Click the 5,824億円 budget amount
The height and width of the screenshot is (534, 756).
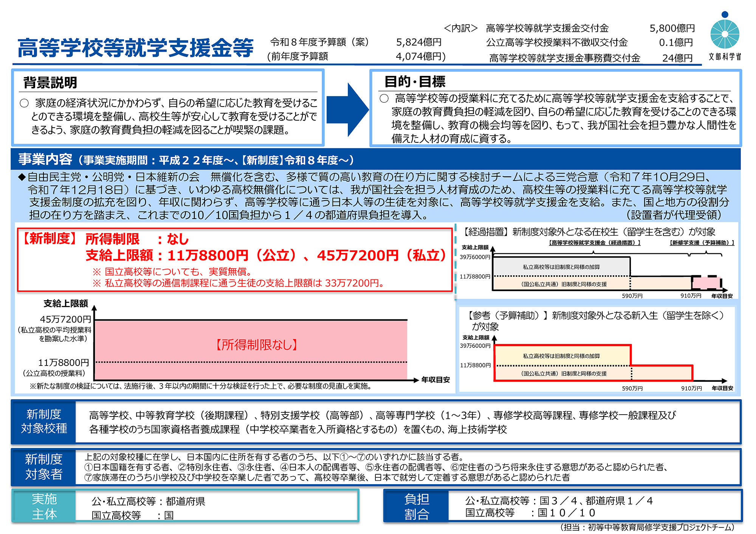coord(418,42)
